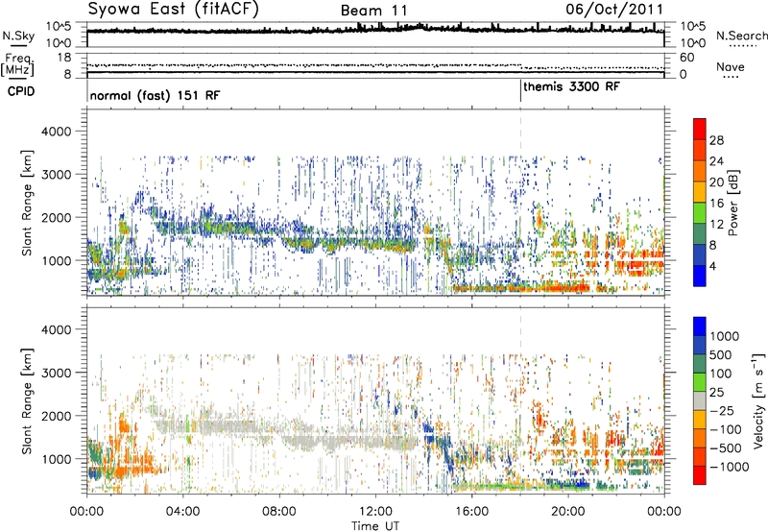Click the "18" frequency axis tick

64,58
